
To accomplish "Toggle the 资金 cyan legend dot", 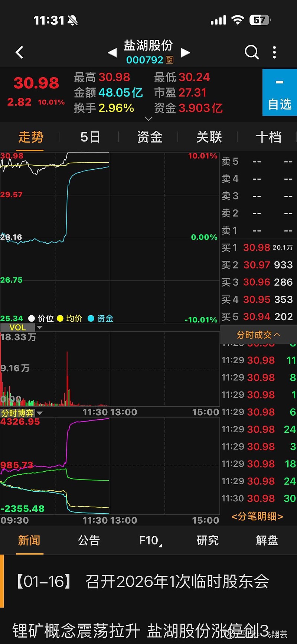I will click(91, 318).
